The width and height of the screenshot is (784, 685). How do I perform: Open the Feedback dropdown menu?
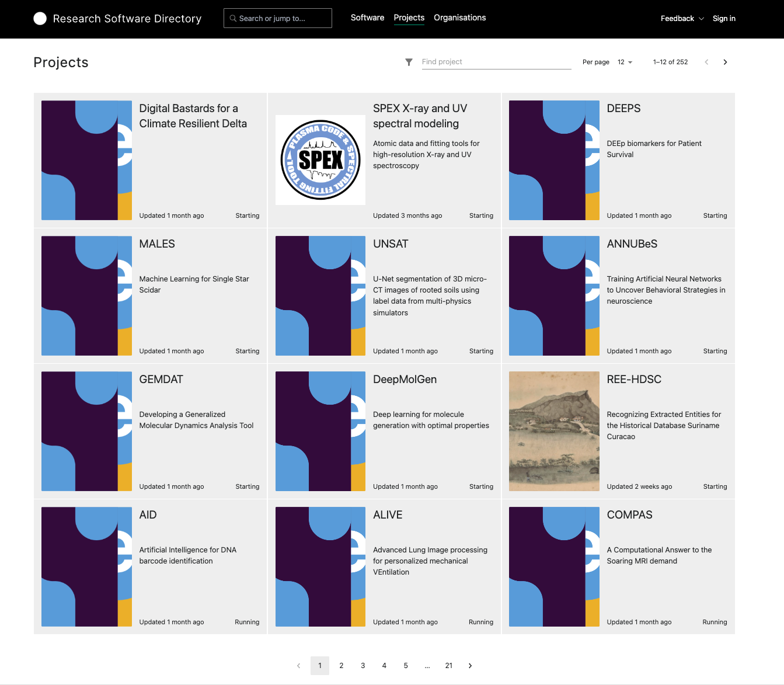(x=681, y=18)
